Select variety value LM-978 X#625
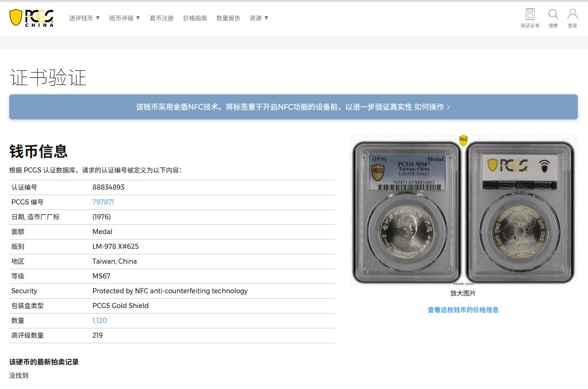This screenshot has width=588, height=389. (x=116, y=247)
